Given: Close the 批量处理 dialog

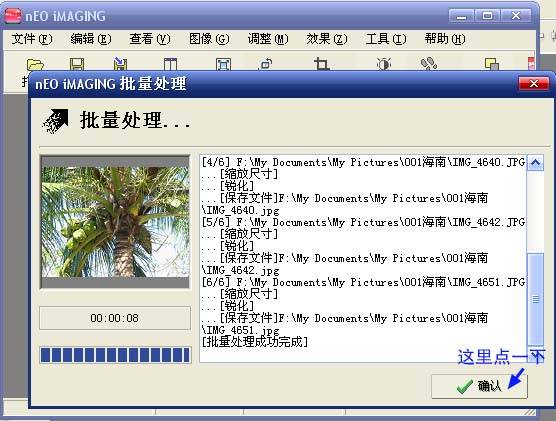Looking at the screenshot, I should [534, 84].
